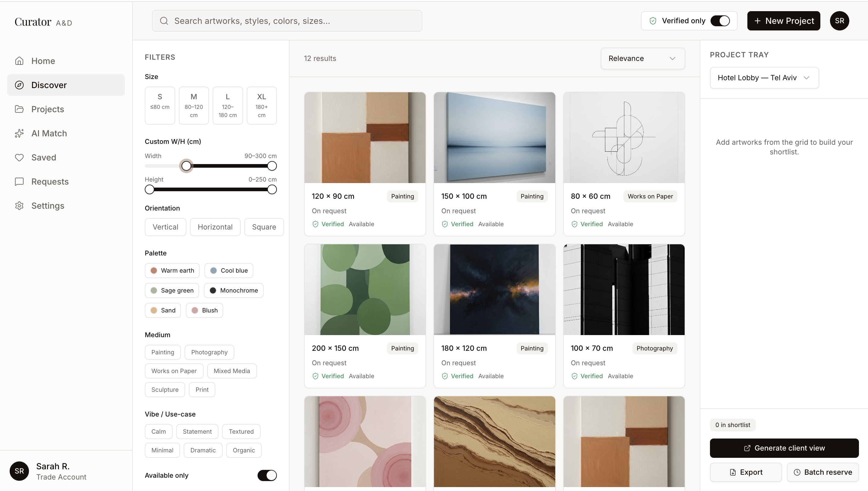868x491 pixels.
Task: Open the Discover section
Action: [x=66, y=85]
